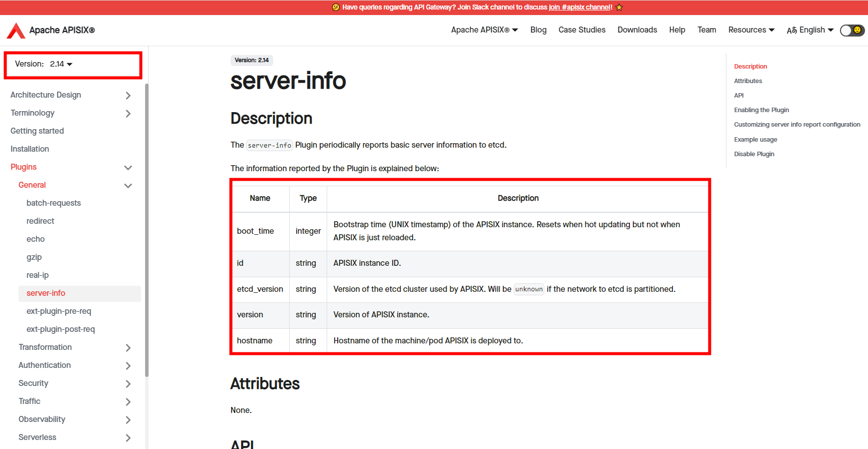The image size is (868, 449).
Task: Click the etcd_version table cell
Action: tap(261, 289)
